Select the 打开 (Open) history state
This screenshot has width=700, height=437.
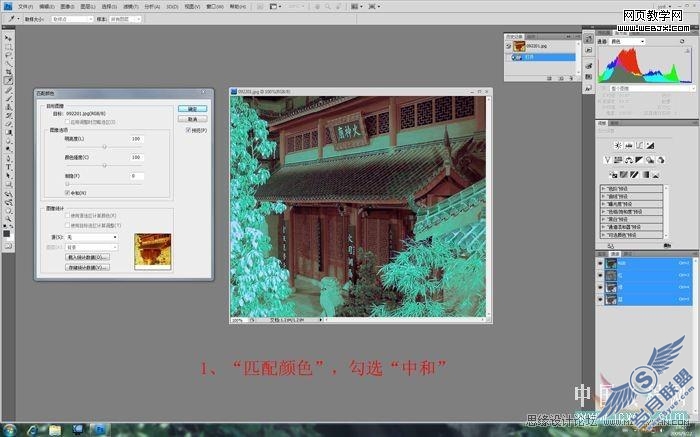540,57
